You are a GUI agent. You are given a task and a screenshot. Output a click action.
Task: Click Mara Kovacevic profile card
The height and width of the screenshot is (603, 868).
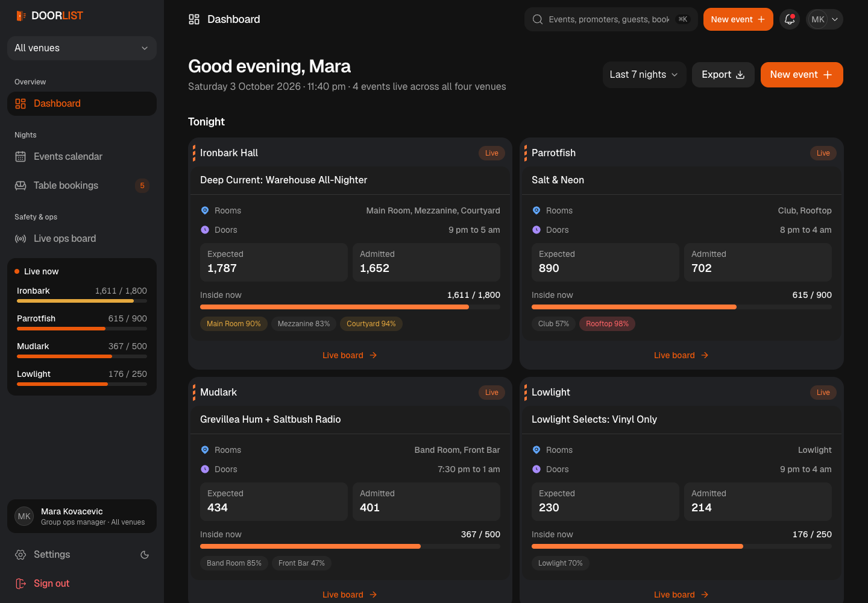point(82,516)
